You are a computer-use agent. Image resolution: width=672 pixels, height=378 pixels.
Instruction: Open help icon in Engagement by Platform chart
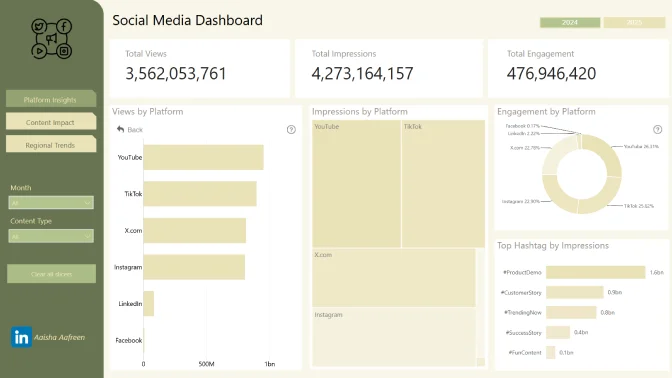[657, 129]
